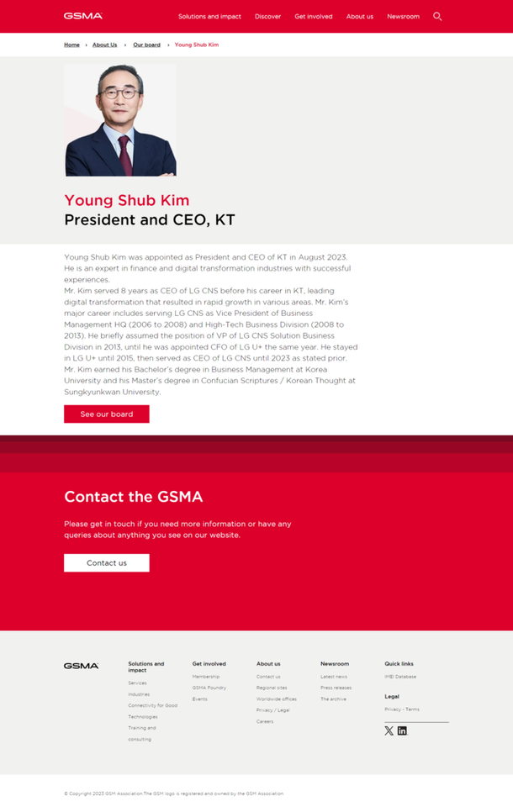Click the Home breadcrumb link
The image size is (513, 812).
pos(71,45)
